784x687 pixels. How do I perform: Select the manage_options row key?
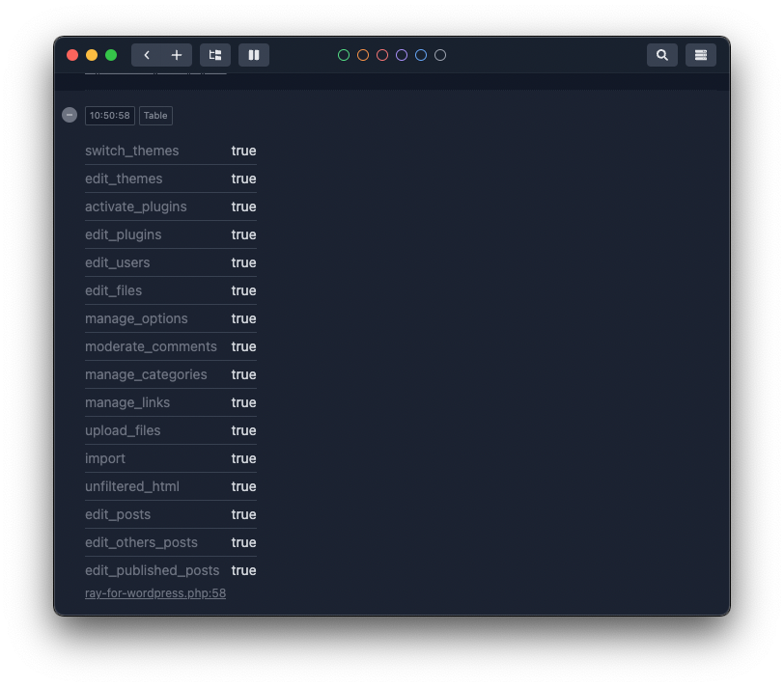[x=136, y=318]
